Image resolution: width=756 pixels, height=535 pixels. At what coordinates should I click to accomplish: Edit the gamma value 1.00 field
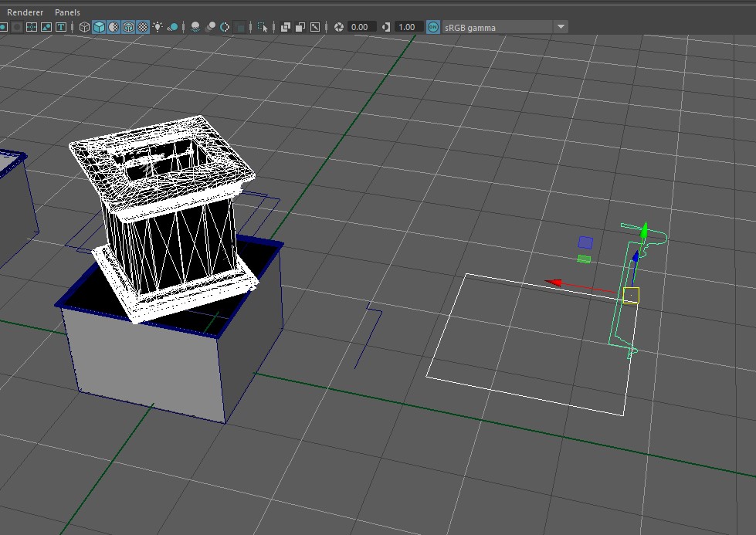coord(409,27)
